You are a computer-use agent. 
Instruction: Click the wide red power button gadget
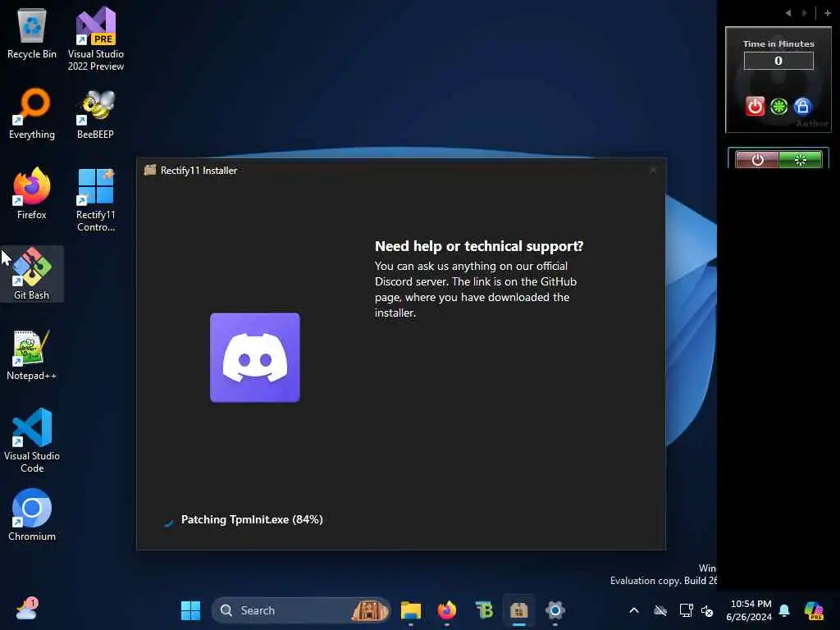(x=757, y=160)
